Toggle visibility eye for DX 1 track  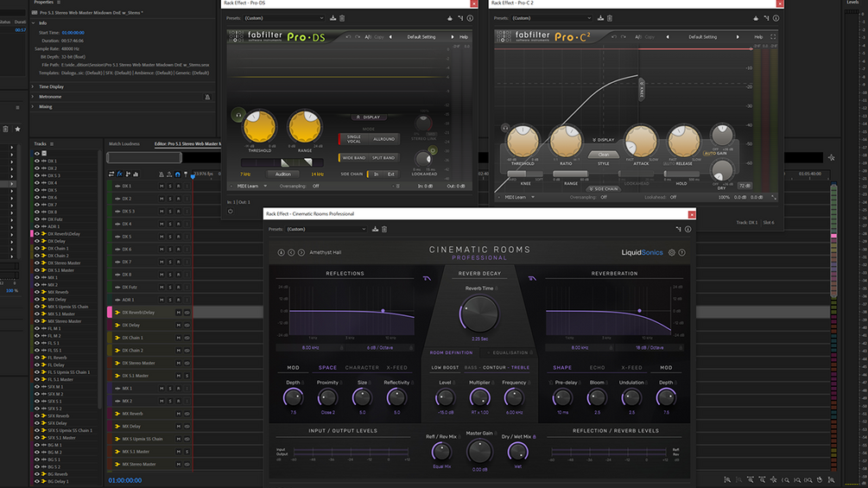click(x=37, y=161)
